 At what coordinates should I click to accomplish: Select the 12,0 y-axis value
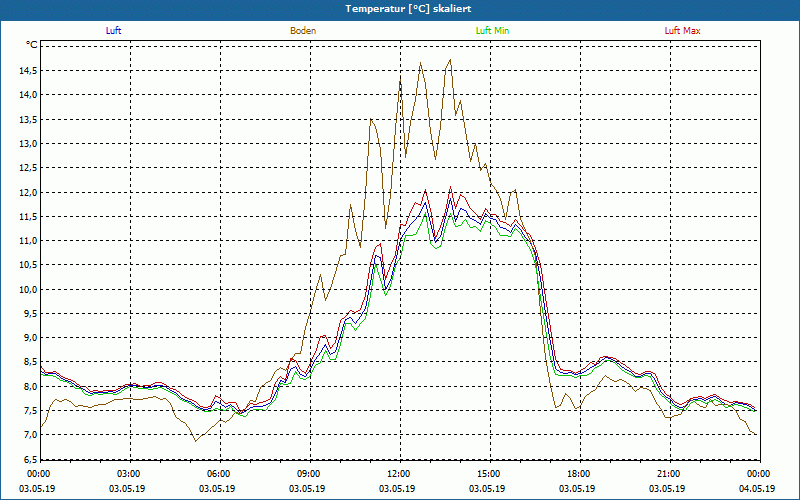pos(28,192)
